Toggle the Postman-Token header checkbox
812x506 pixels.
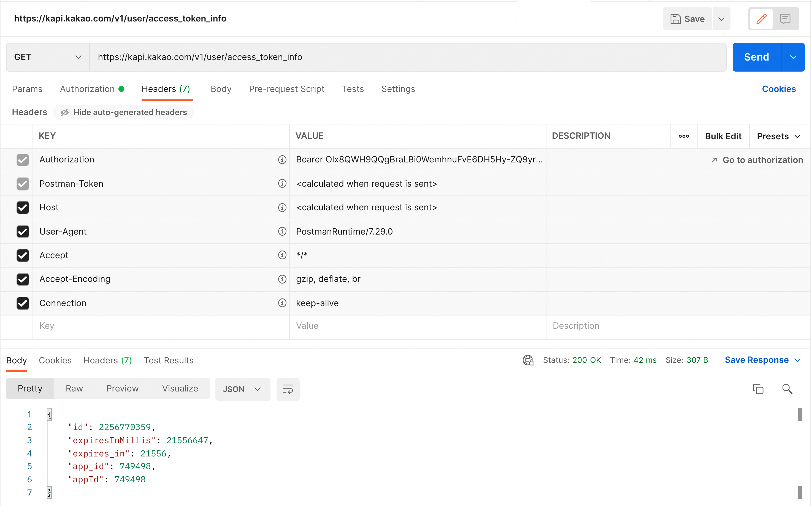pyautogui.click(x=23, y=184)
